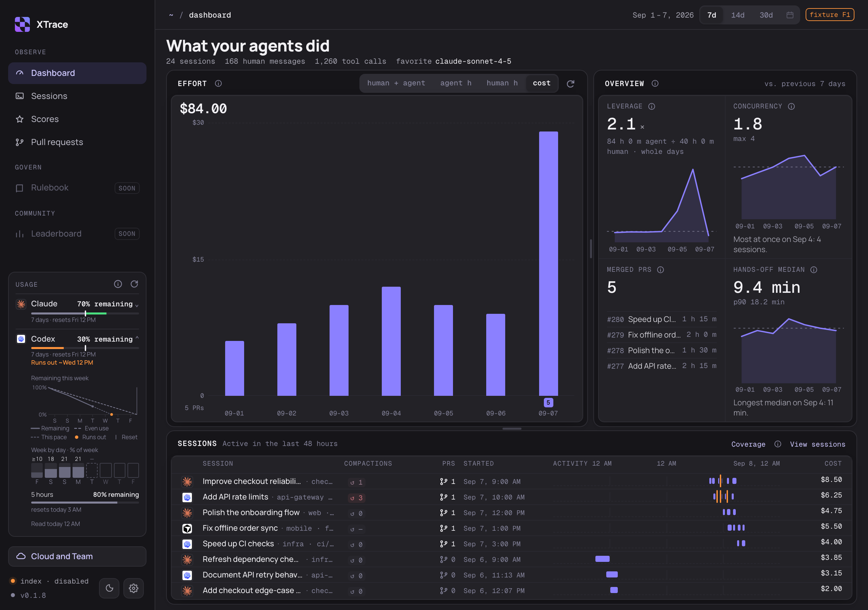Refresh the Effort chart
Image resolution: width=868 pixels, height=610 pixels.
[x=570, y=84]
